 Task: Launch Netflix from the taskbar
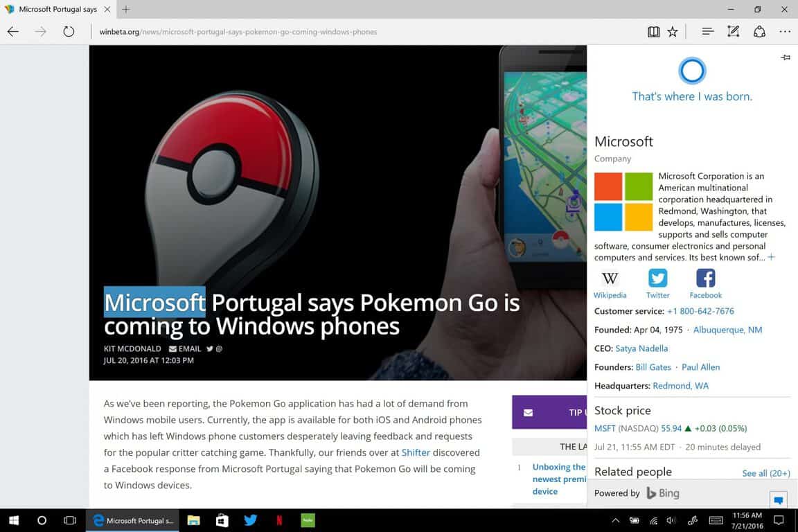click(279, 520)
